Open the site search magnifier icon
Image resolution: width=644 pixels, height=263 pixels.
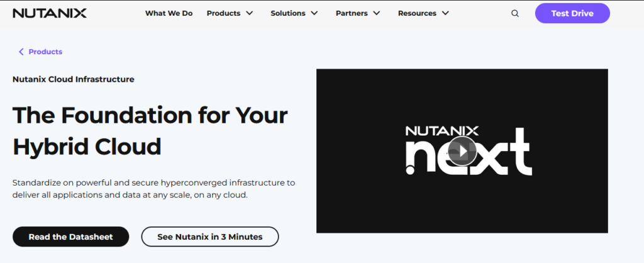point(515,13)
